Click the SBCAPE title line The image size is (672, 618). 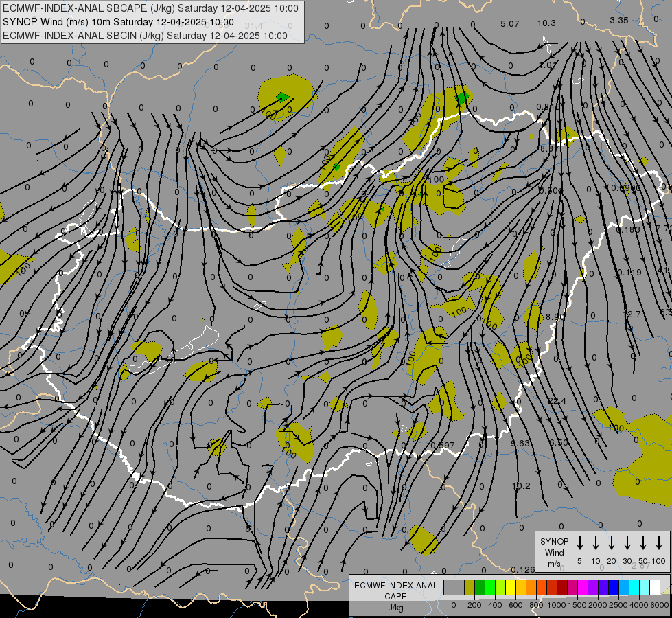point(150,8)
